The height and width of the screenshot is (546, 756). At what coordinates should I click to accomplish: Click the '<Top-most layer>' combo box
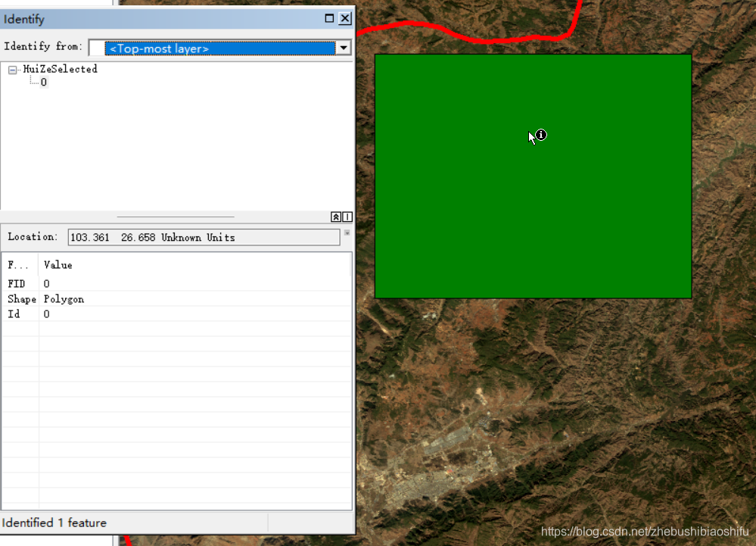(220, 48)
